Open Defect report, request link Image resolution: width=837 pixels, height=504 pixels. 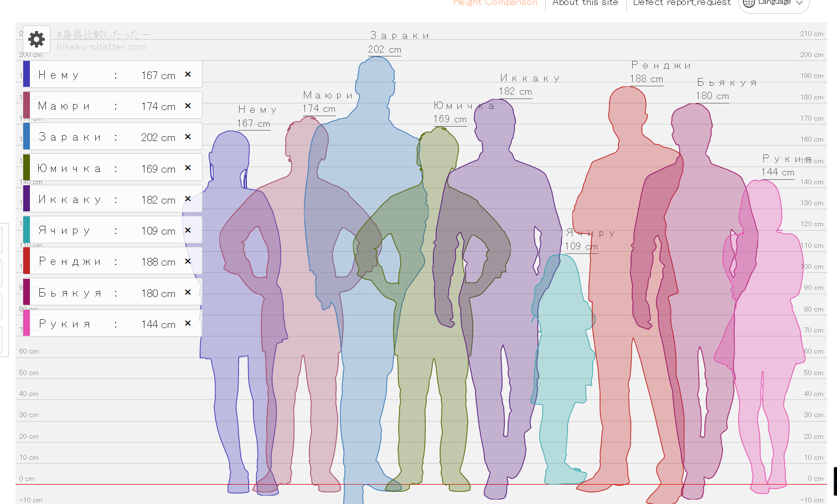click(682, 3)
